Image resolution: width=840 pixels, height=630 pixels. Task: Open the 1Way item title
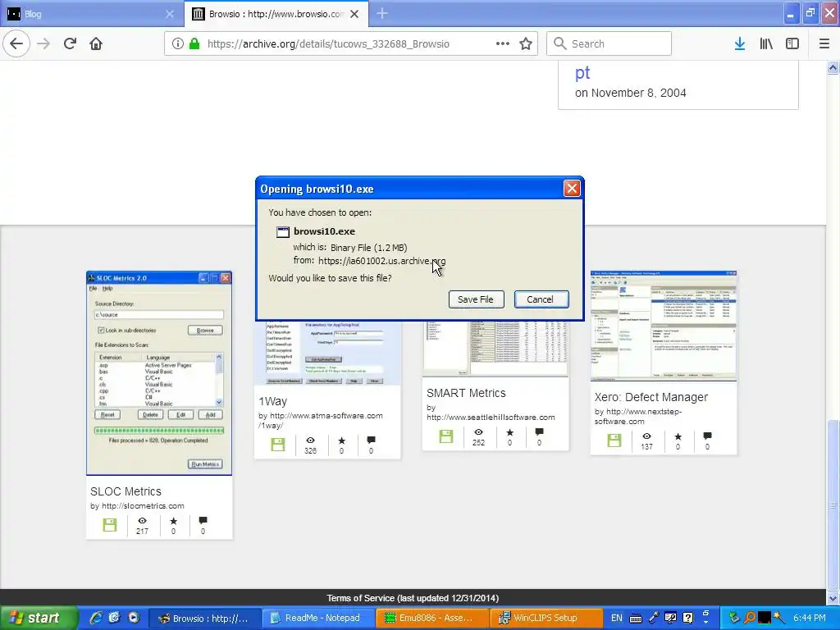coord(272,401)
